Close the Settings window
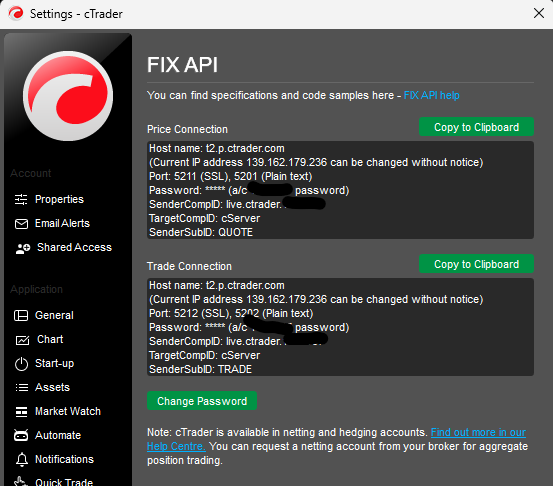Image resolution: width=553 pixels, height=486 pixels. point(539,13)
